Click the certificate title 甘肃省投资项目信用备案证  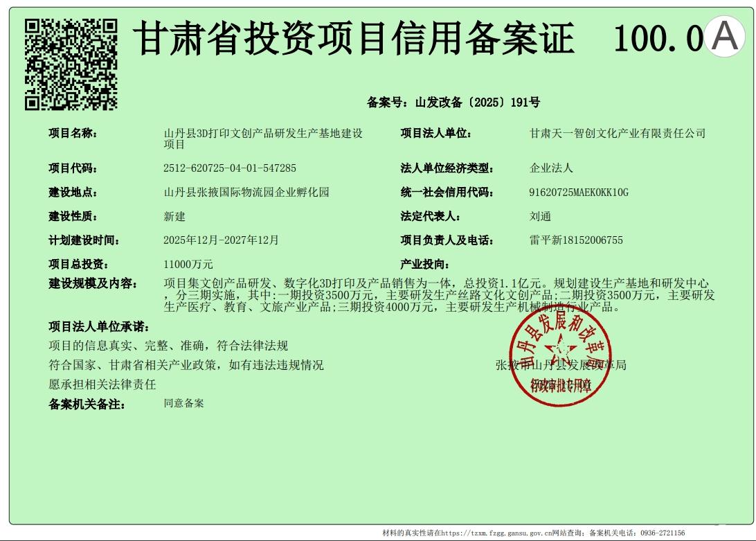coord(354,38)
